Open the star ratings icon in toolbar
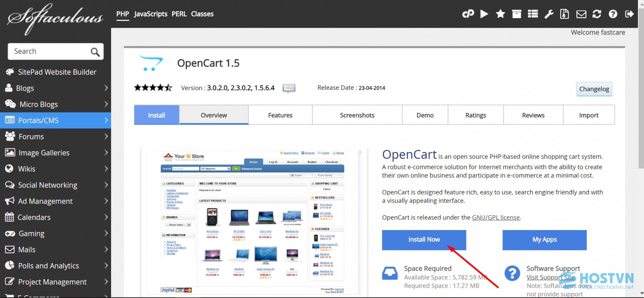The height and width of the screenshot is (298, 644). 500,14
